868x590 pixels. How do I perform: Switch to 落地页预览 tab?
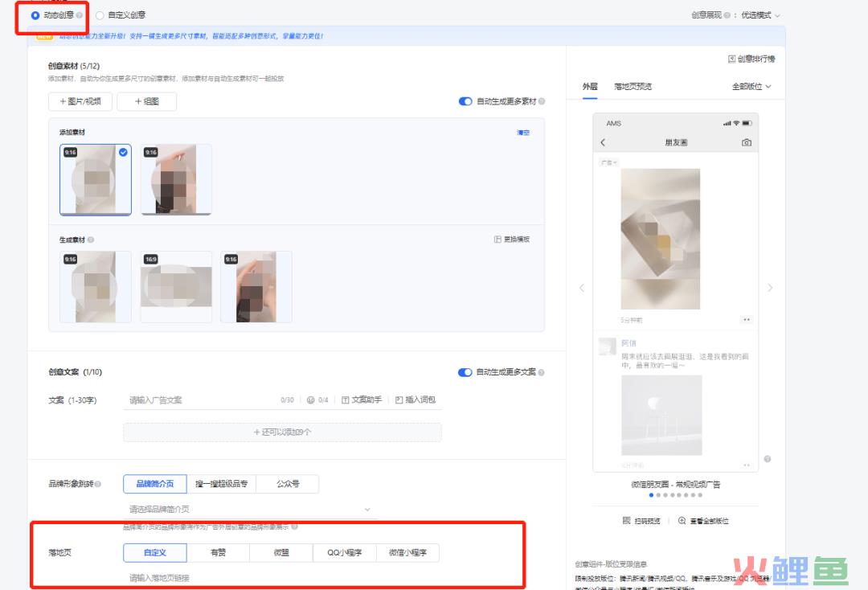[x=633, y=86]
